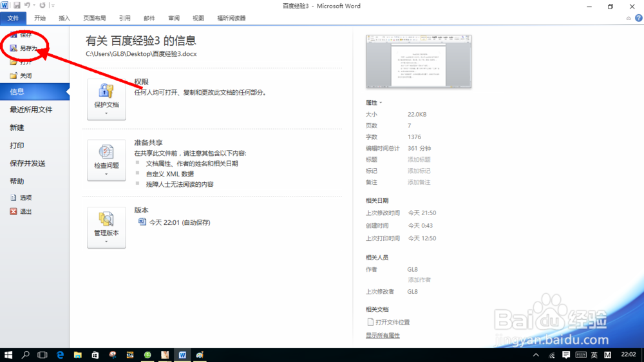The image size is (644, 362).
Task: Switch to the 审阅 ribbon tab
Action: tap(174, 18)
